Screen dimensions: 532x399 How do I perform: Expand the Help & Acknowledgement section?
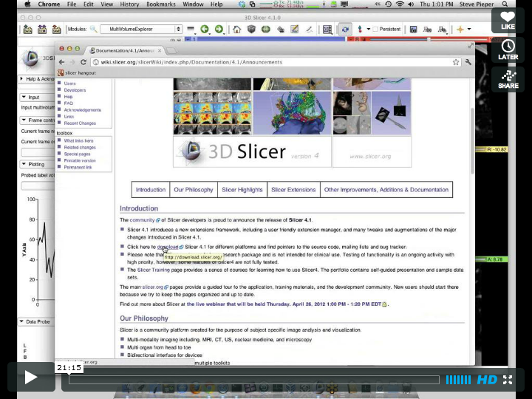click(22, 79)
